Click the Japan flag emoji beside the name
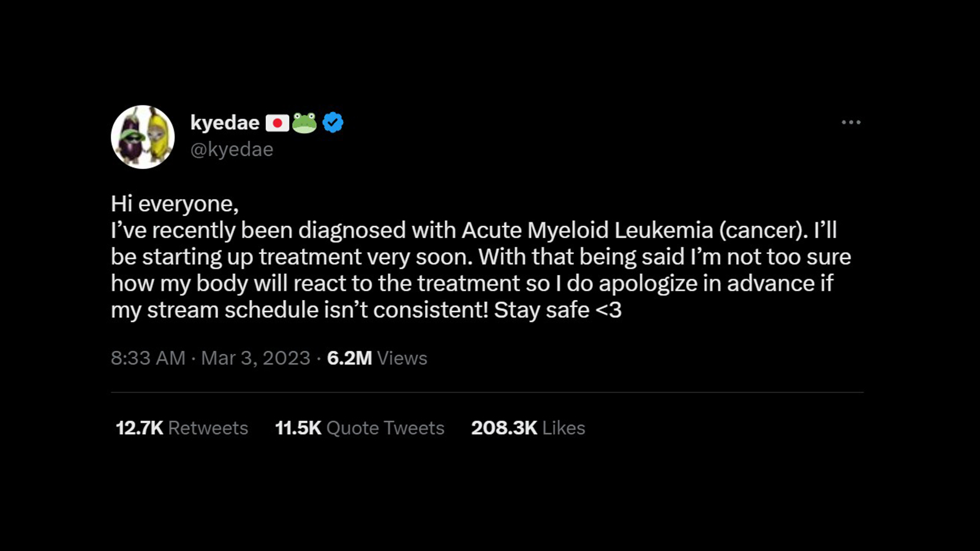This screenshot has height=551, width=980. (277, 123)
